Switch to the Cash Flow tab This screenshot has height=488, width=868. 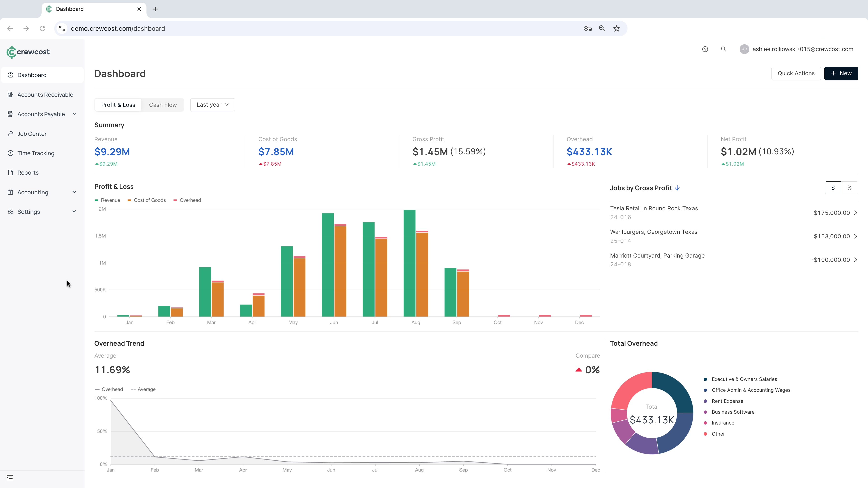tap(163, 105)
